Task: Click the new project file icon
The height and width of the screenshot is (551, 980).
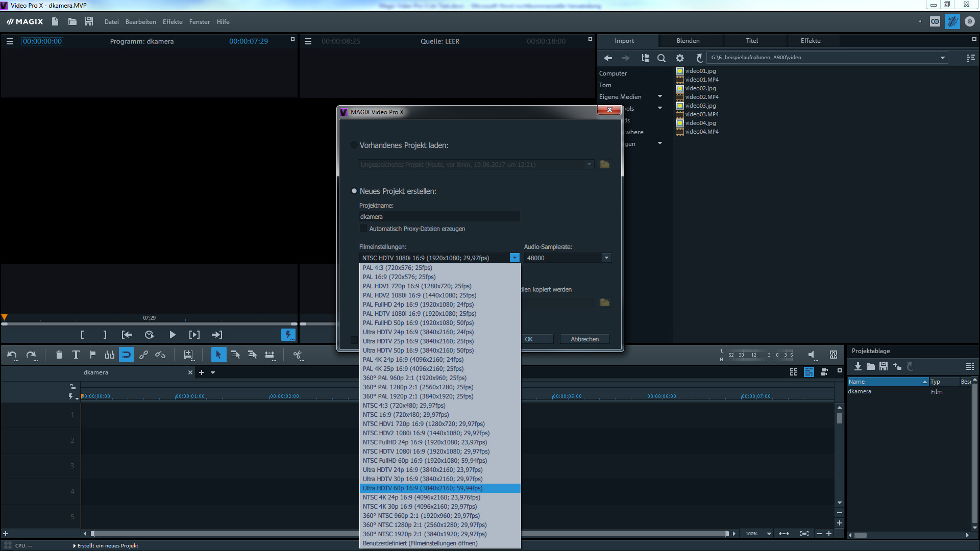Action: click(x=55, y=21)
